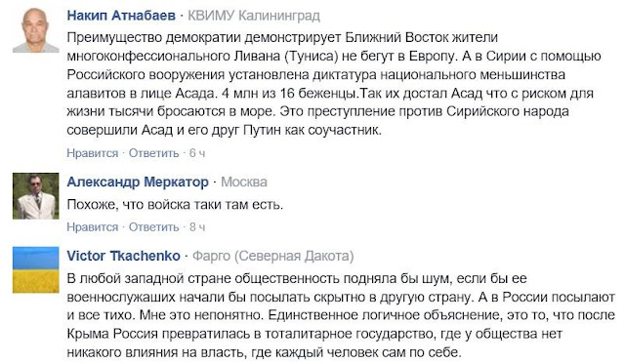The width and height of the screenshot is (625, 364).
Task: Click КВИМУ Калининград affiliation text
Action: [x=254, y=16]
